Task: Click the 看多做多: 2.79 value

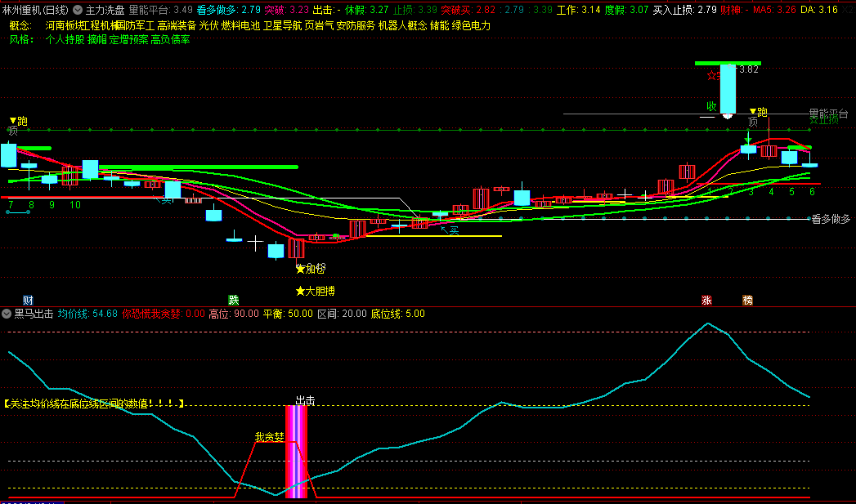Action: pos(228,10)
